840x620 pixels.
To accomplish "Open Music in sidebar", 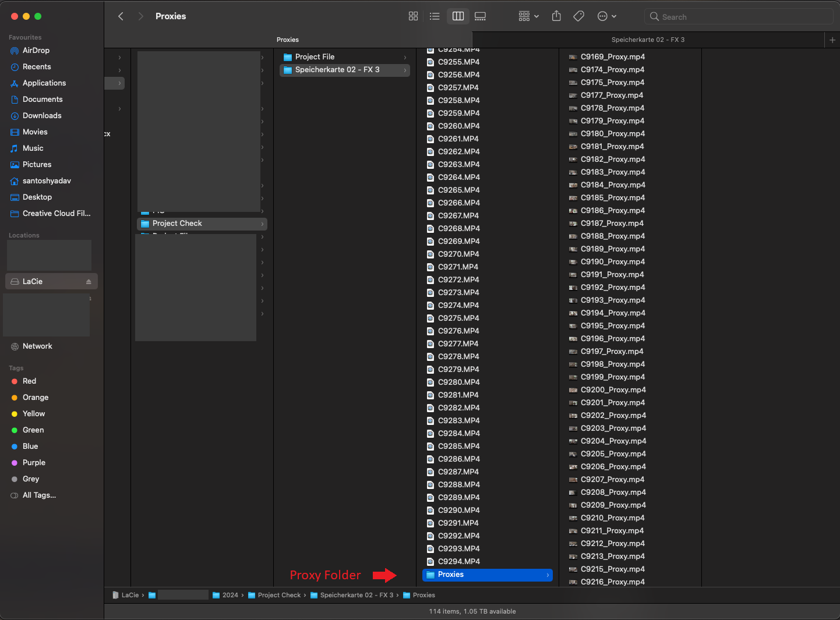I will click(x=33, y=148).
